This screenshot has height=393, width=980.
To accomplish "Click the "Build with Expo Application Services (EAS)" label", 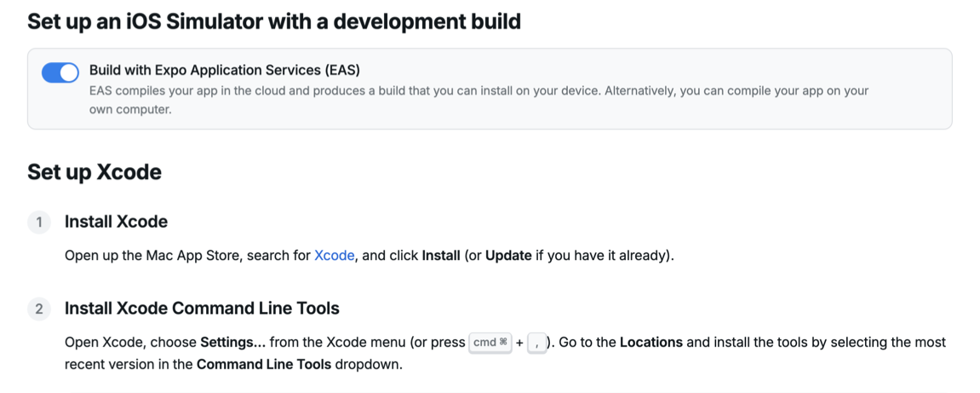I will [225, 69].
